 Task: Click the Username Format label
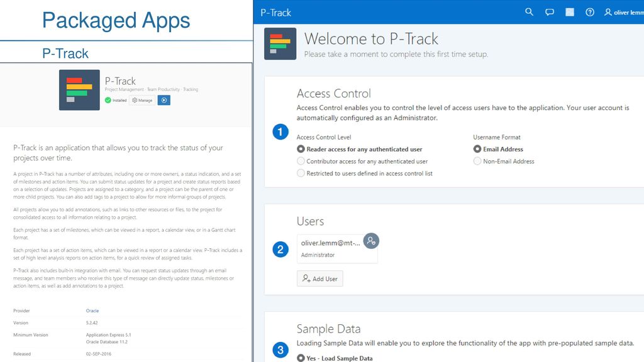[x=497, y=137]
